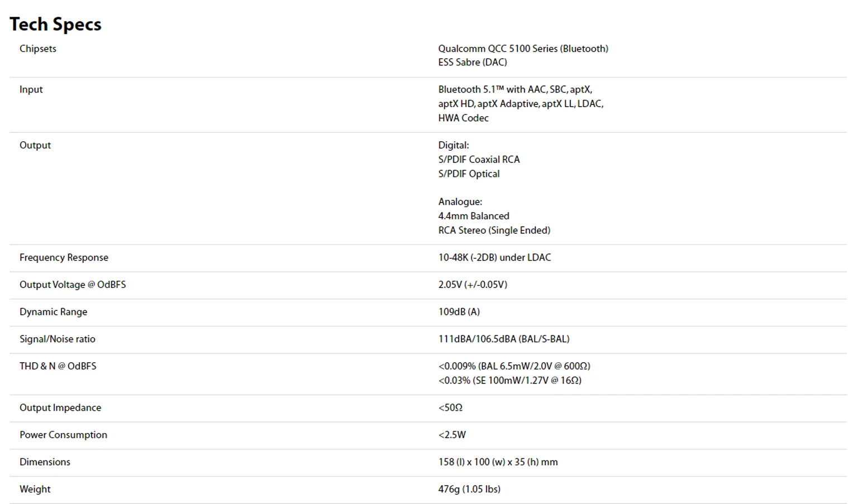Click the ESS Sabre (DAC) text

[x=472, y=63]
